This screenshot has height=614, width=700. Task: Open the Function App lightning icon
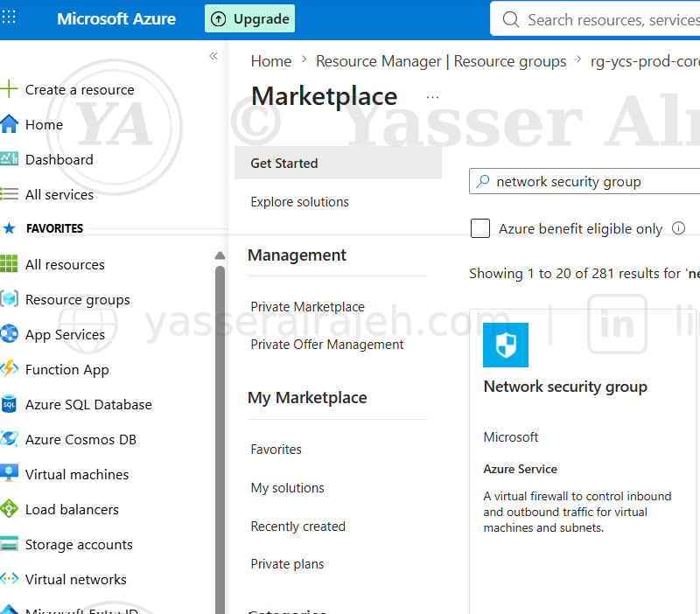(x=9, y=368)
